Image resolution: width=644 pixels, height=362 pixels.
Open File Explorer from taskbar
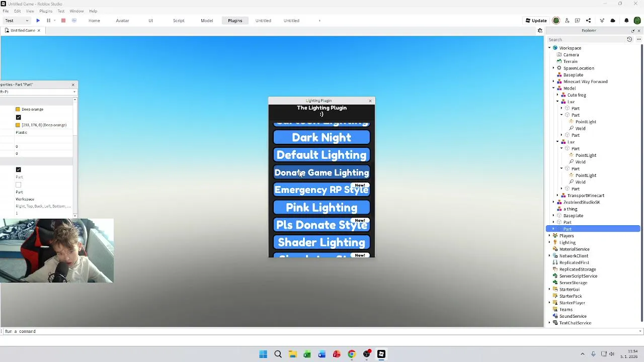click(x=292, y=354)
